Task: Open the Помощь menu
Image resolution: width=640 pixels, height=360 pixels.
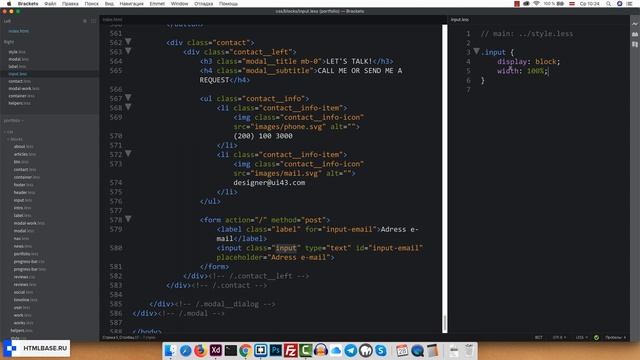Action: pos(228,4)
